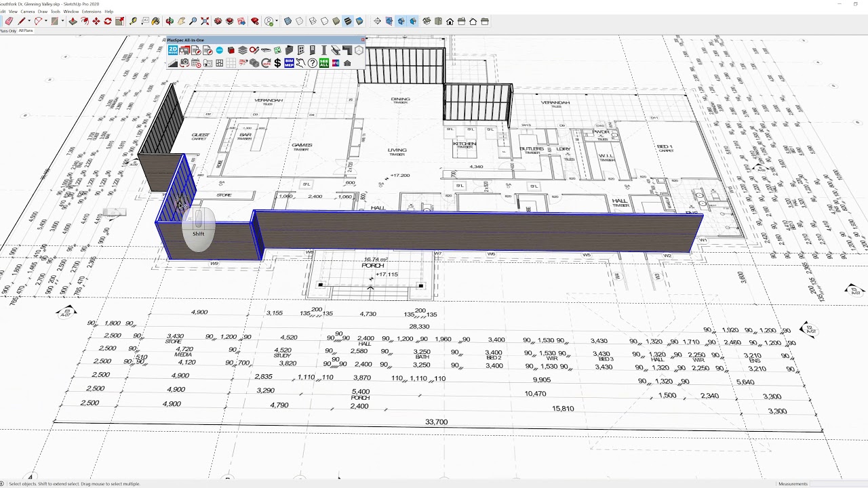The height and width of the screenshot is (488, 868).
Task: Select the Paint Bucket tool
Action: tap(156, 22)
